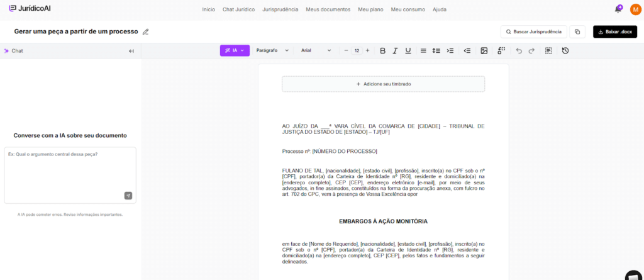The height and width of the screenshot is (280, 644).
Task: Open Chat Jurídico menu
Action: [x=238, y=9]
